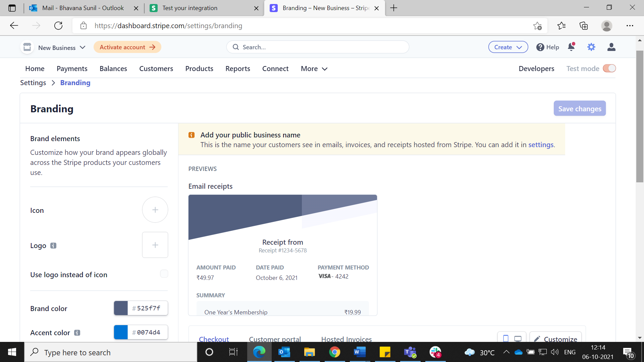The width and height of the screenshot is (644, 362).
Task: Click the Activate account button
Action: coord(127,47)
